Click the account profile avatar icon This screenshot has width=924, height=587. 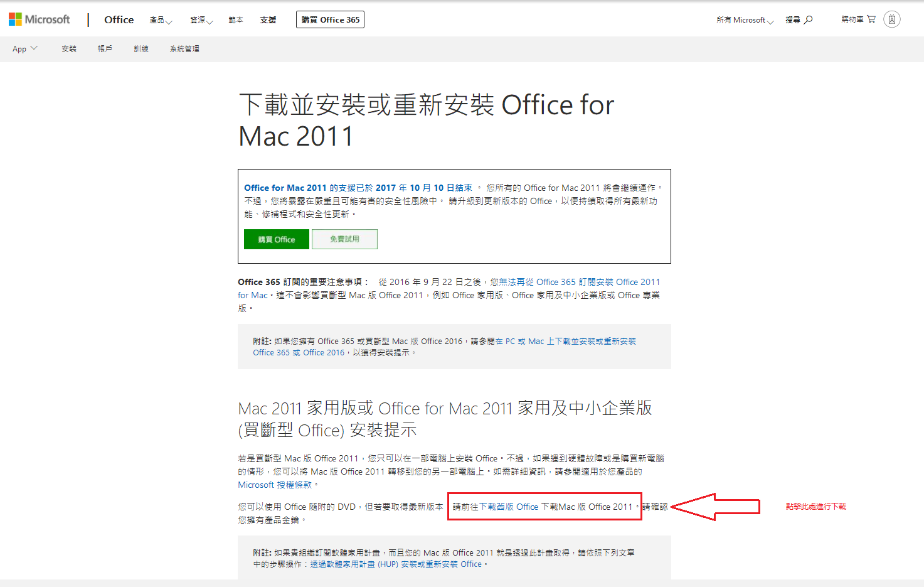click(x=892, y=19)
